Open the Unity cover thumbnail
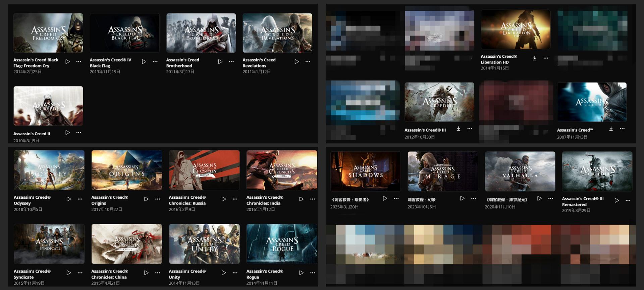This screenshot has width=644, height=290. [x=204, y=244]
